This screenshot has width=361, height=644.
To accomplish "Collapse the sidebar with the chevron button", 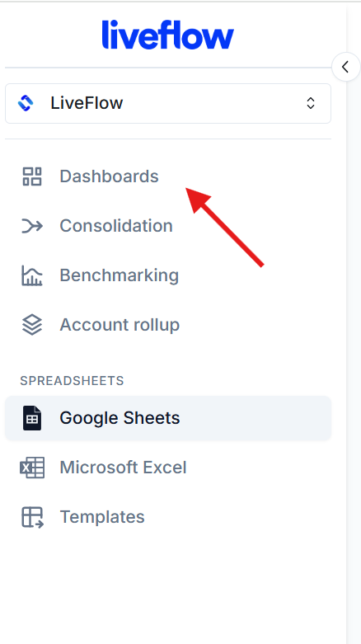I will pos(345,67).
